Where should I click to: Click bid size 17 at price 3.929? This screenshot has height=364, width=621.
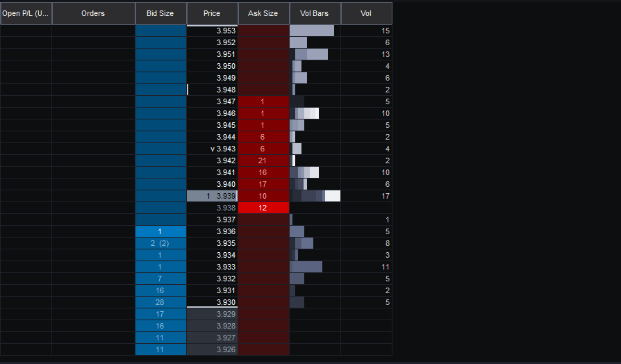pyautogui.click(x=160, y=314)
